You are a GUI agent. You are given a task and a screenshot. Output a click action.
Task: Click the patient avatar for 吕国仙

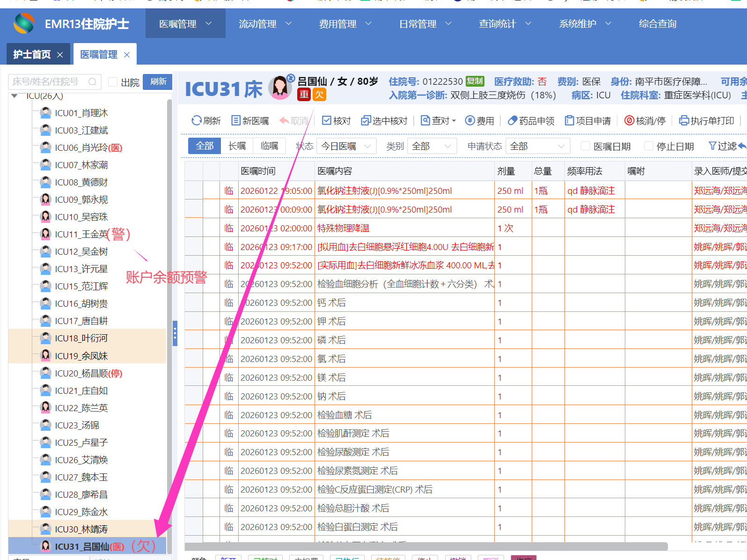coord(280,88)
